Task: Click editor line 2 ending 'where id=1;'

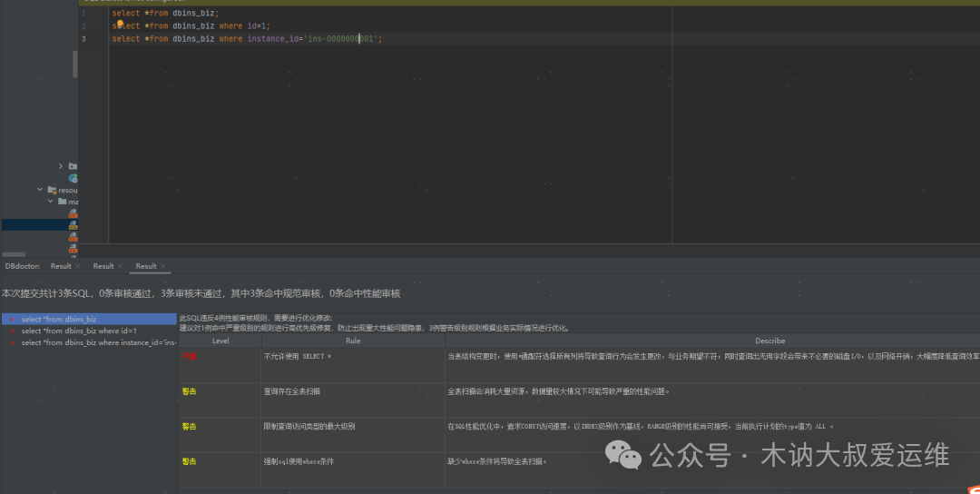Action: coord(191,25)
